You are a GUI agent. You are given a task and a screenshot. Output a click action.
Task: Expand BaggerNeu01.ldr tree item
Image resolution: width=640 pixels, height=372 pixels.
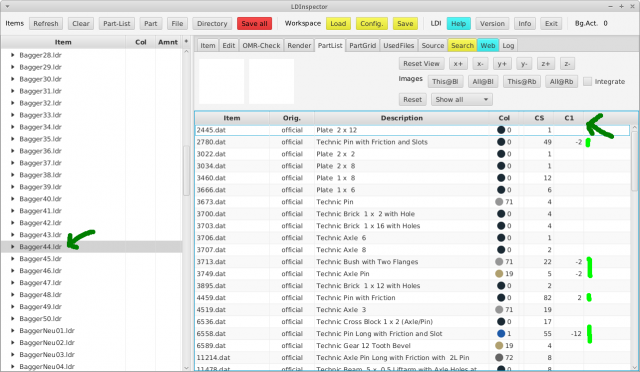[13, 331]
